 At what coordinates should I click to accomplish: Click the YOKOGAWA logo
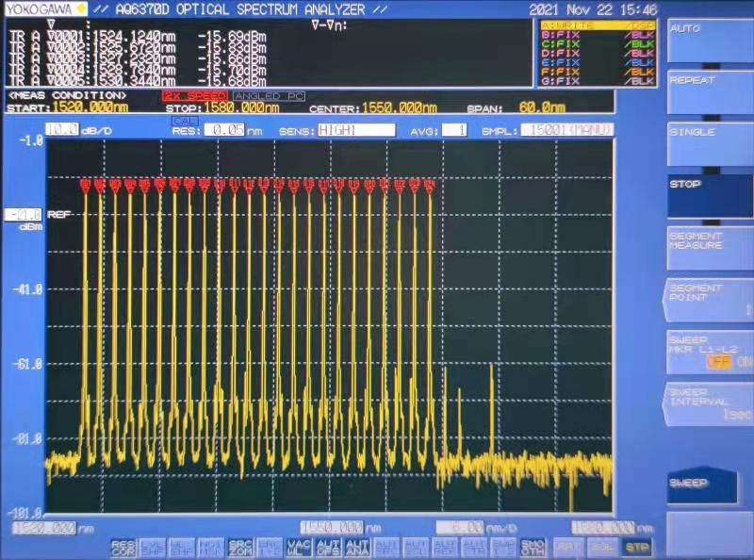(x=46, y=8)
